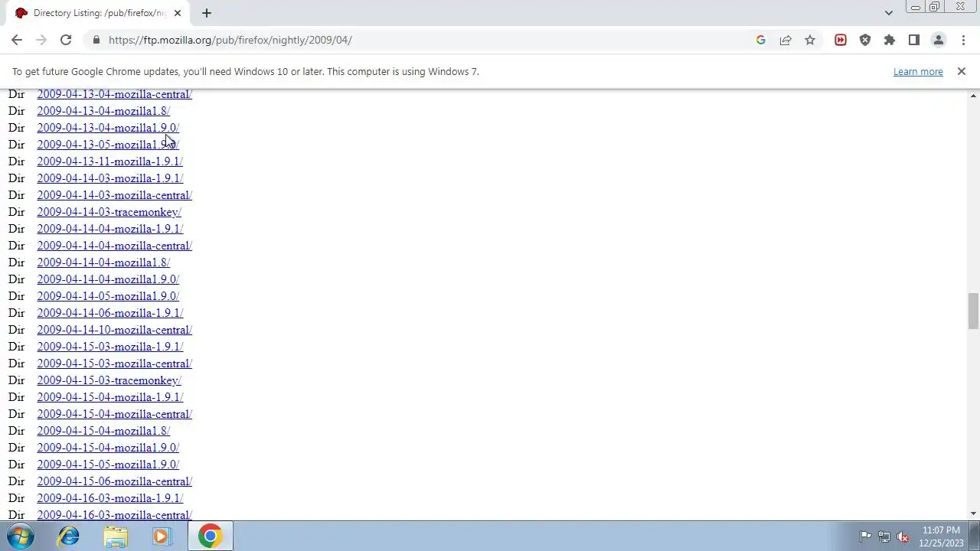
Task: Open 2009-04-14-04-mozilla-1.9.1/ directory
Action: tap(110, 229)
